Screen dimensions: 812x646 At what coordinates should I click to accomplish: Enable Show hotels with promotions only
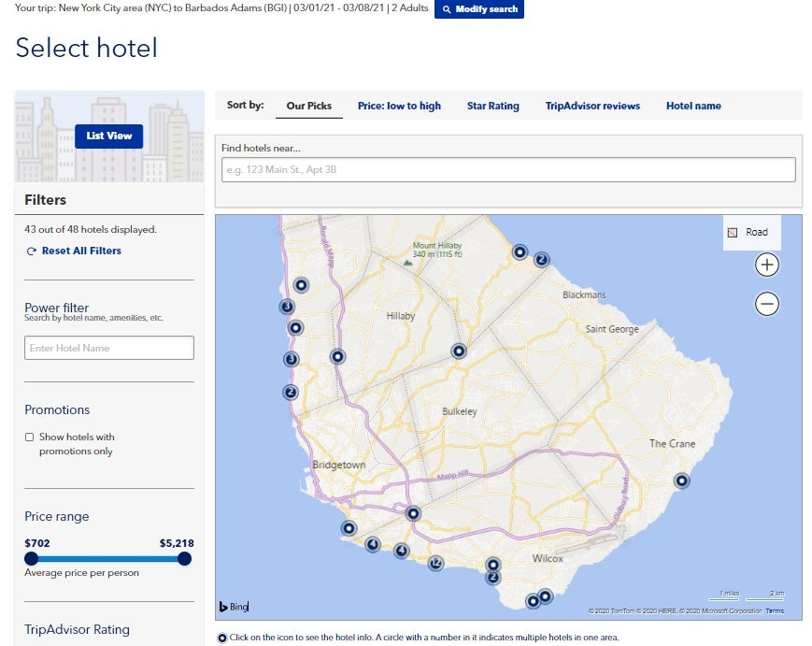click(x=30, y=436)
